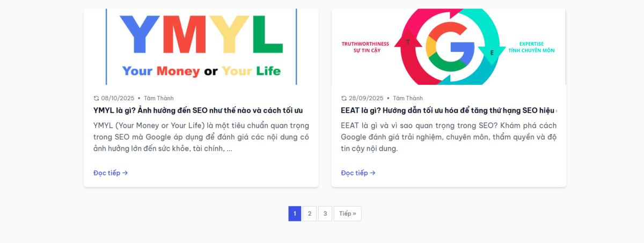
Task: Click the 08/10/2025 date on YMYL post
Action: [118, 98]
